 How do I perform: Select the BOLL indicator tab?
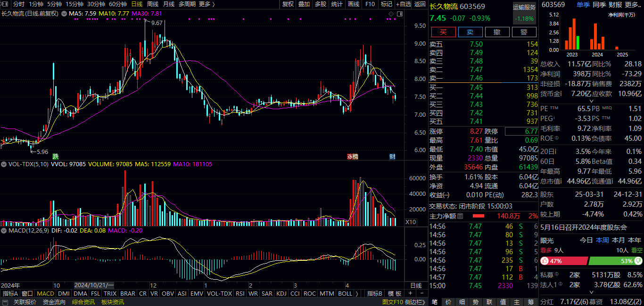click(345, 293)
